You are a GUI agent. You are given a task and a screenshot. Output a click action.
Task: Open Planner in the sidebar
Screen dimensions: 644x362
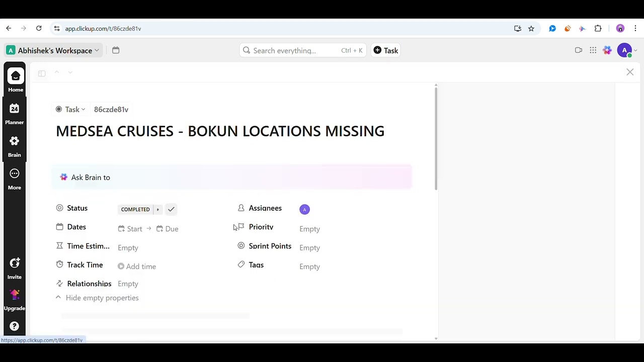(x=14, y=114)
